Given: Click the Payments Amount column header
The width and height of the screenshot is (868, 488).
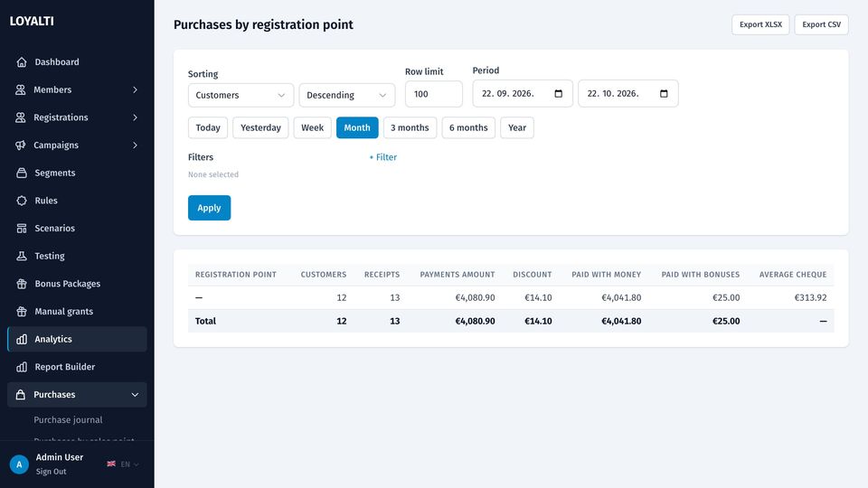Looking at the screenshot, I should [x=458, y=275].
